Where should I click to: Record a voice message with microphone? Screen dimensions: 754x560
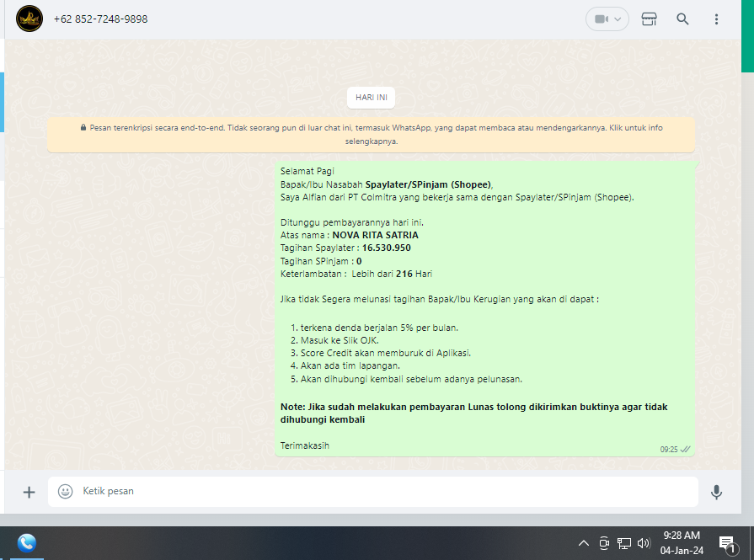(x=716, y=492)
